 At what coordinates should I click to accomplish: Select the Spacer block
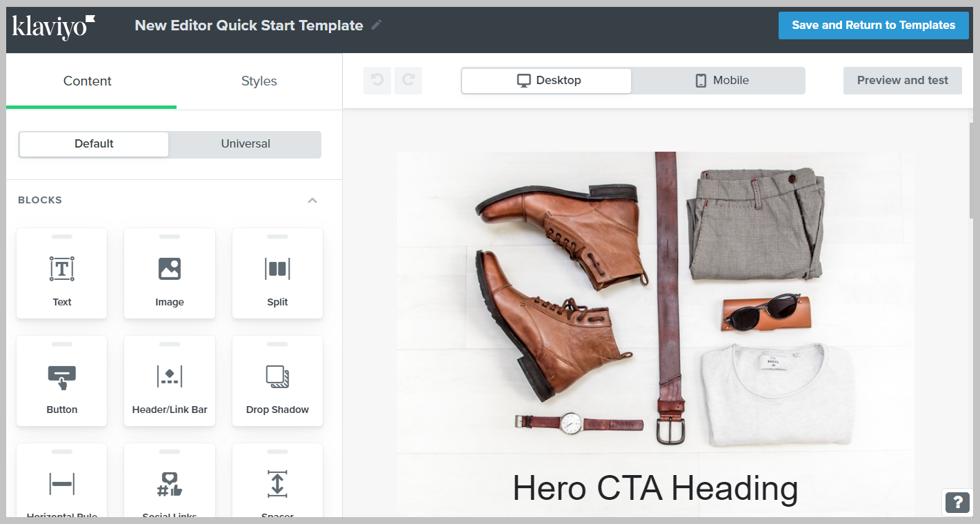tap(277, 481)
